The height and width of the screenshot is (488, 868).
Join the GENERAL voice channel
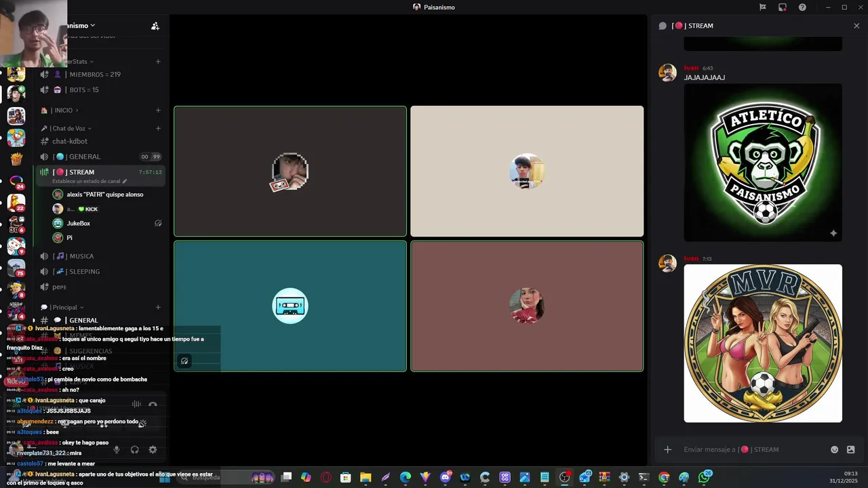pyautogui.click(x=100, y=157)
